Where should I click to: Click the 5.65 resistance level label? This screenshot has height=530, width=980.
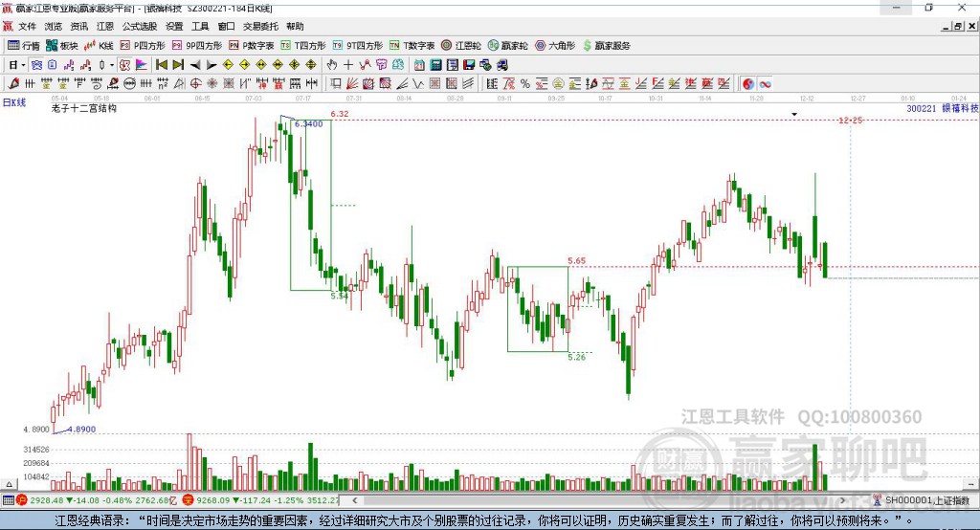click(x=577, y=260)
